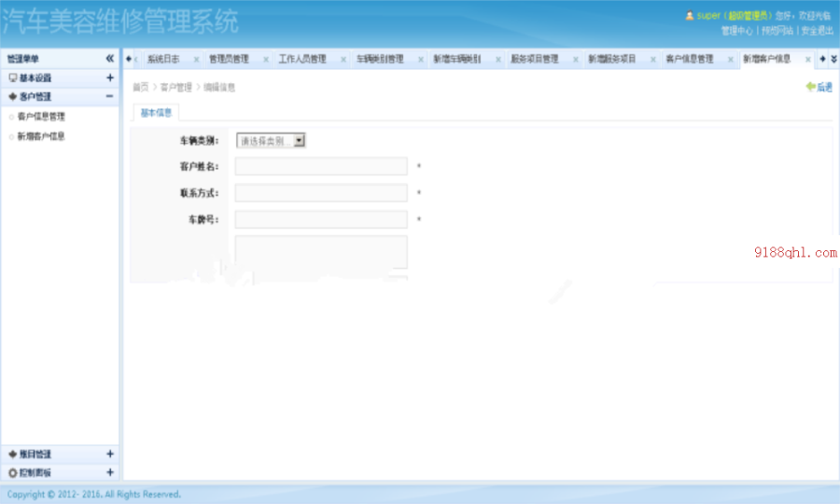Image resolution: width=840 pixels, height=504 pixels.
Task: Expand the 控制面板 section
Action: 110,472
